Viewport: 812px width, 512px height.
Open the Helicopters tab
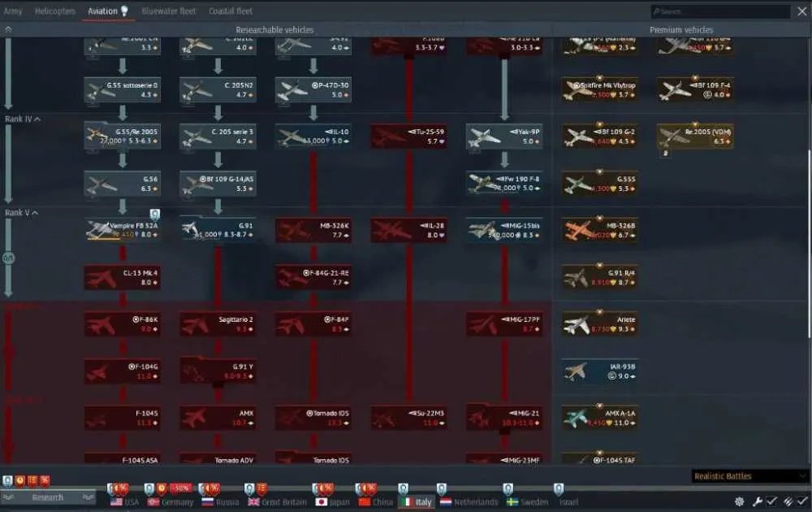(x=55, y=11)
